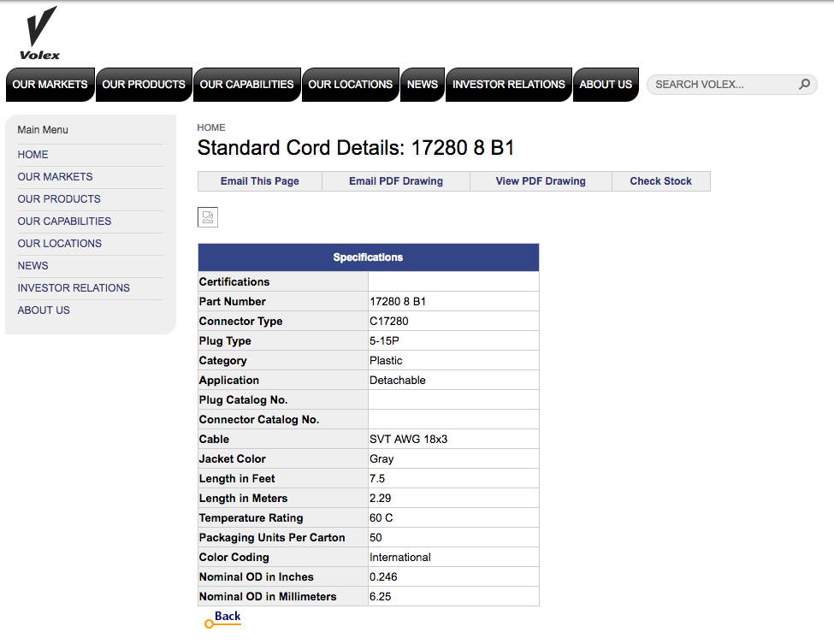Viewport: 834px width, 644px height.
Task: Click the Back arrow icon
Action: [209, 623]
